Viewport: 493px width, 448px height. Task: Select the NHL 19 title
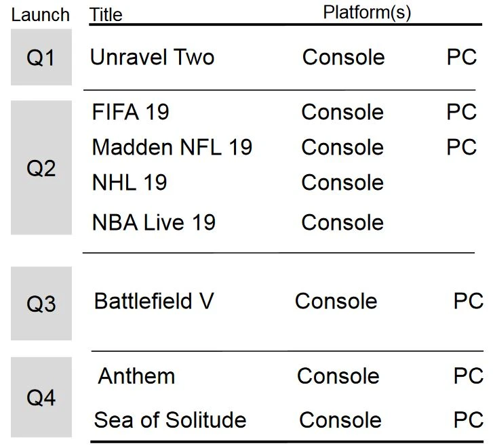click(x=130, y=182)
